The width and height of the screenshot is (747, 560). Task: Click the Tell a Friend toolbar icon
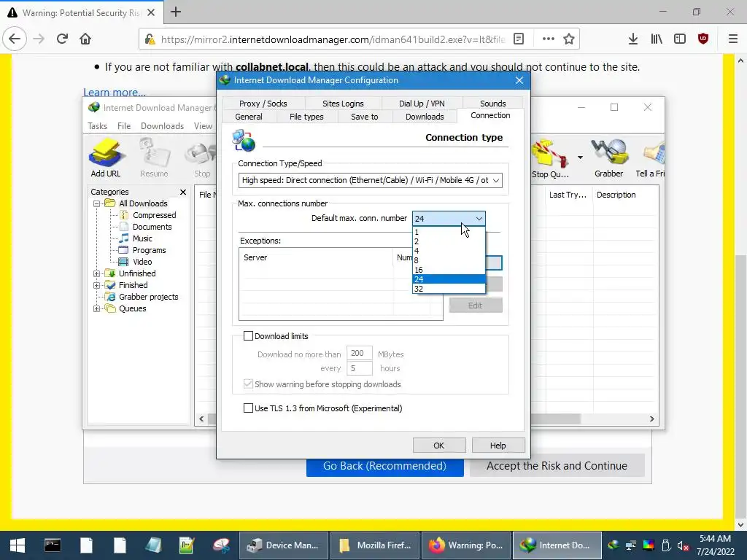(x=650, y=158)
